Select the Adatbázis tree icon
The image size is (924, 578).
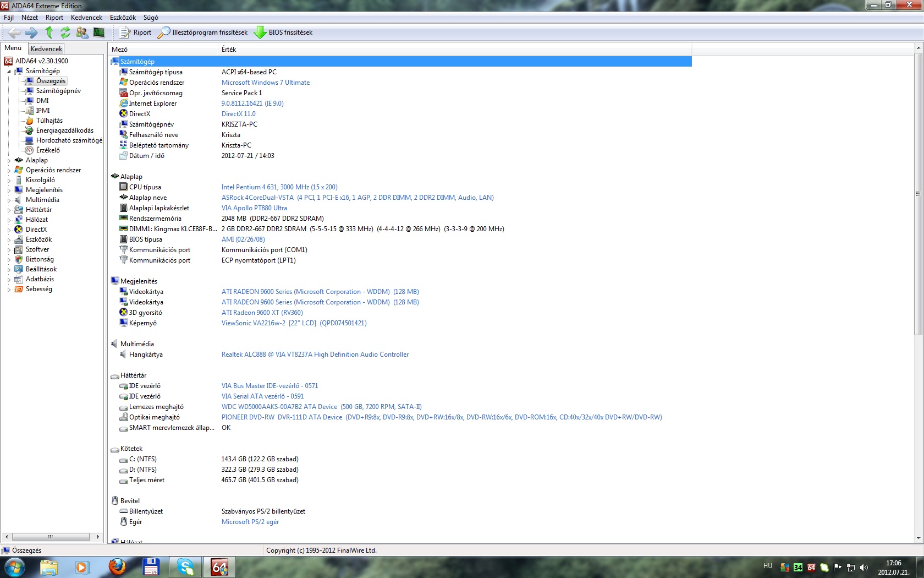(19, 279)
